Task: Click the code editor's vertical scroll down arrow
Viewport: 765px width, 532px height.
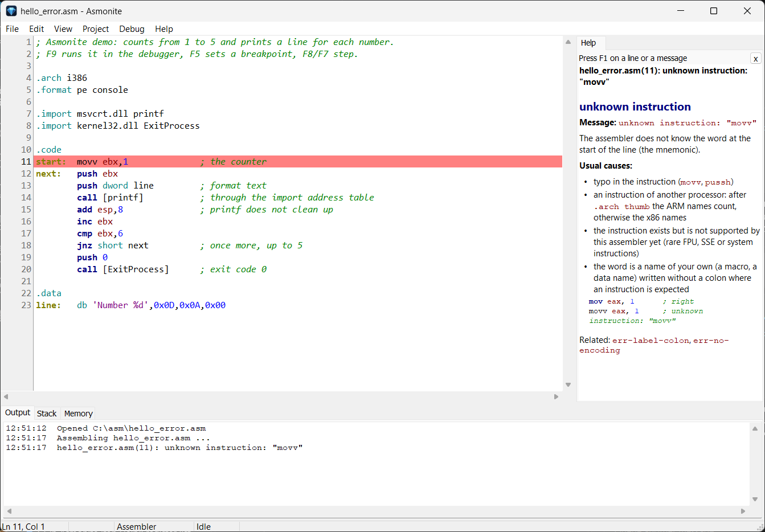Action: [568, 385]
